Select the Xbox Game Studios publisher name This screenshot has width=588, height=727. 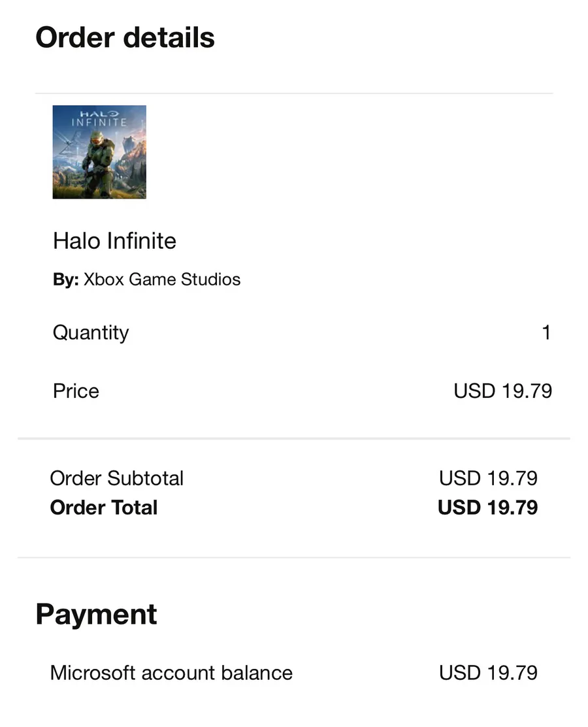pos(162,280)
